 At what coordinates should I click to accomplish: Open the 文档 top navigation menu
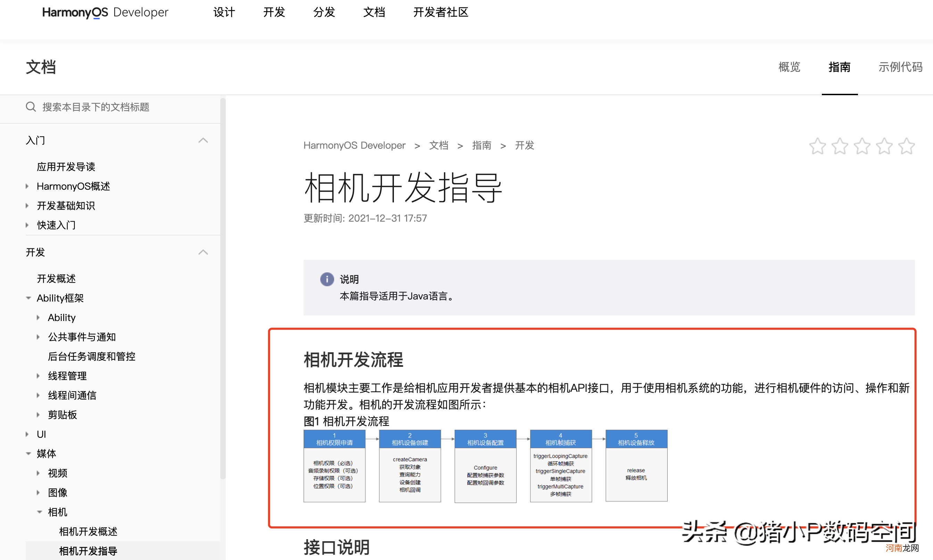click(x=374, y=13)
